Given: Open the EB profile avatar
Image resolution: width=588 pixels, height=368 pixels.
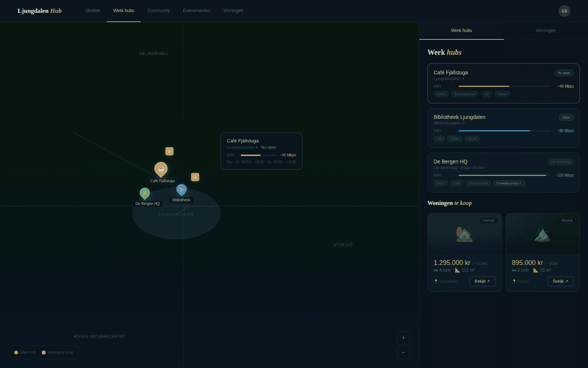Looking at the screenshot, I should [564, 11].
